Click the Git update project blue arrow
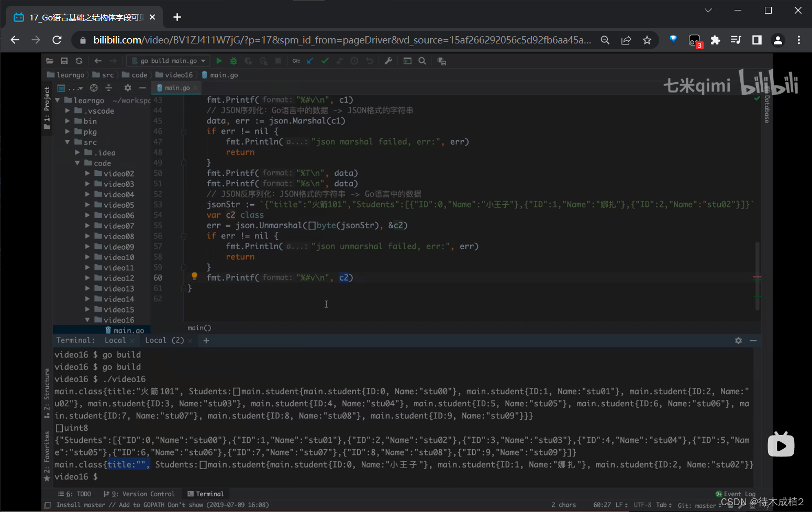Screen dimensions: 812x512 310,61
